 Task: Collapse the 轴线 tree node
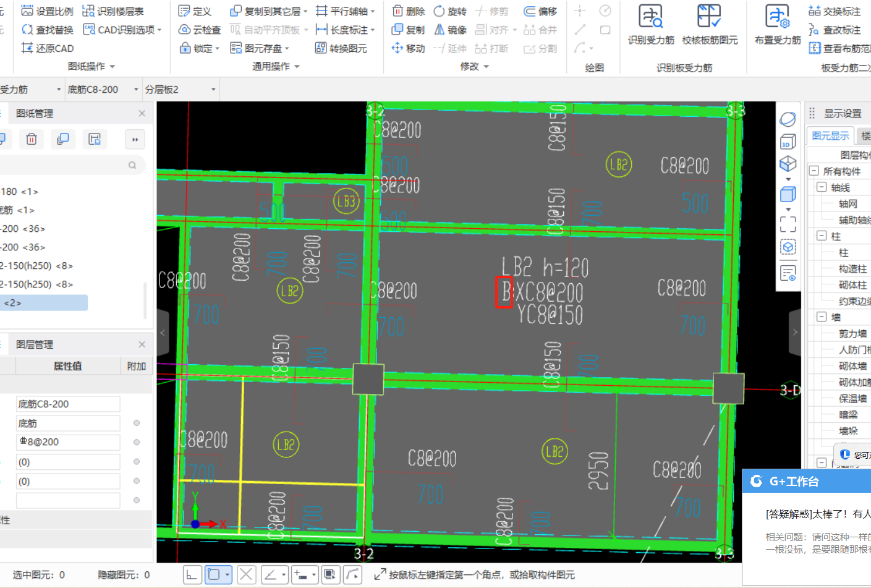click(822, 187)
